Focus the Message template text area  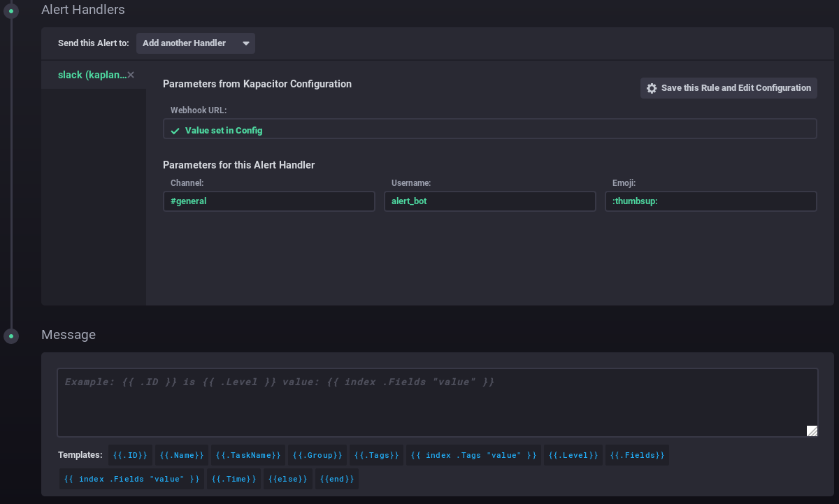(x=437, y=402)
